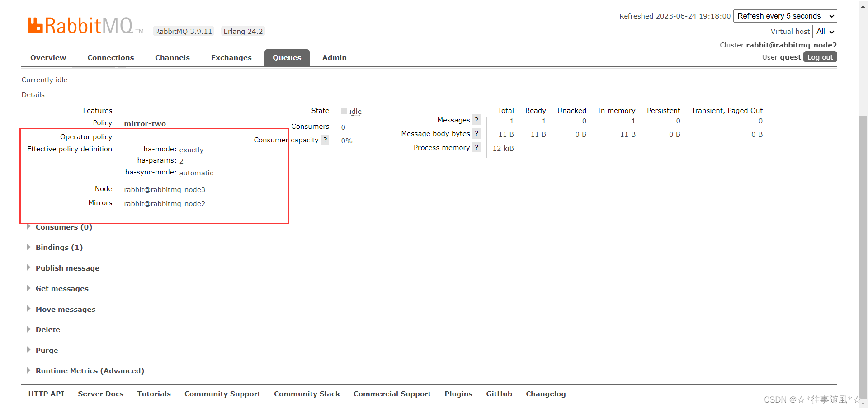
Task: Open the Community Slack footer link
Action: pyautogui.click(x=307, y=394)
